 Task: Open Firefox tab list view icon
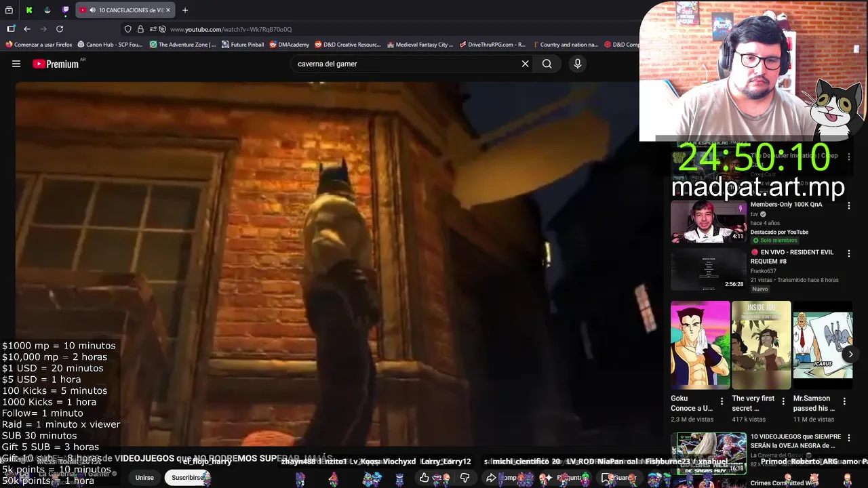pos(9,10)
